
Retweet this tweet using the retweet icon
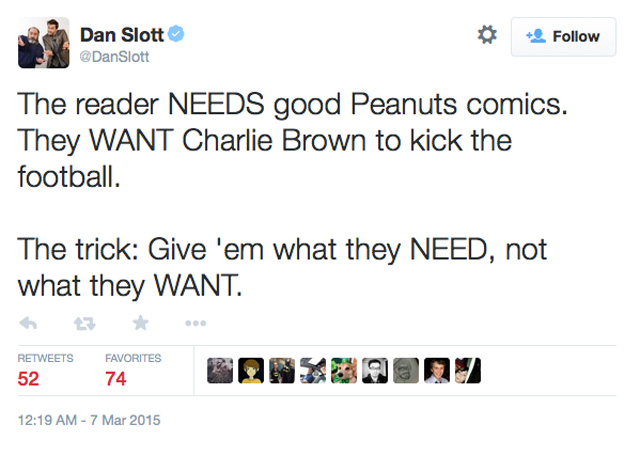click(x=85, y=323)
